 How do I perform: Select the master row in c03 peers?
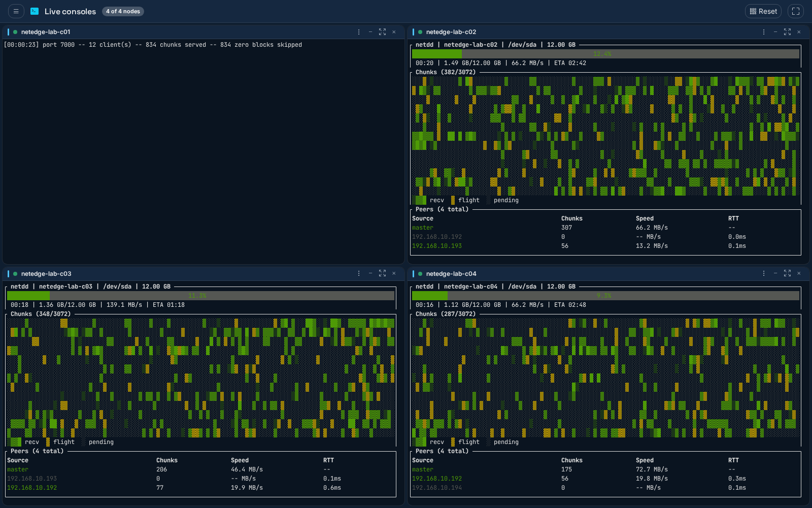(x=200, y=469)
